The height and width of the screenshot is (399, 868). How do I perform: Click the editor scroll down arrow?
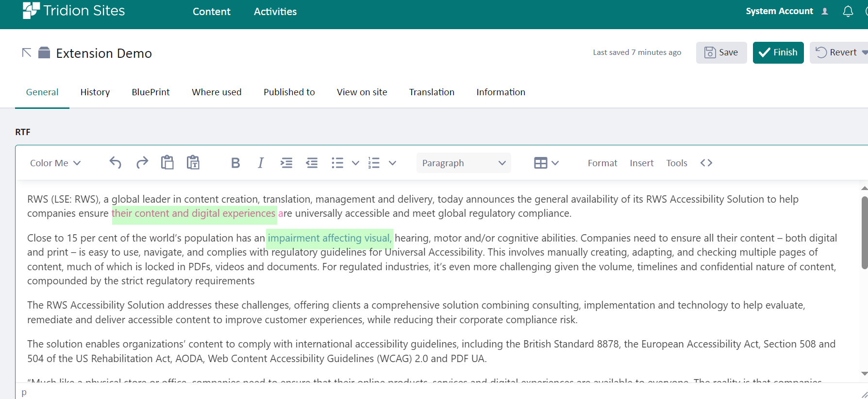[x=864, y=374]
